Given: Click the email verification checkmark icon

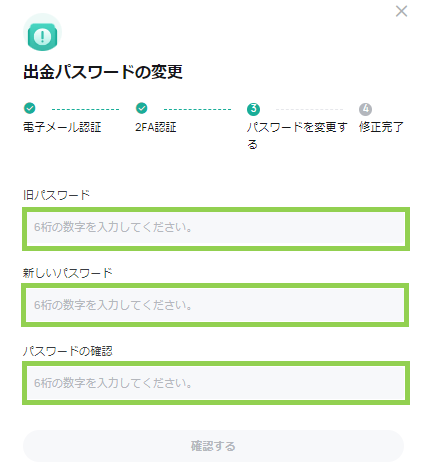Looking at the screenshot, I should click(x=30, y=108).
